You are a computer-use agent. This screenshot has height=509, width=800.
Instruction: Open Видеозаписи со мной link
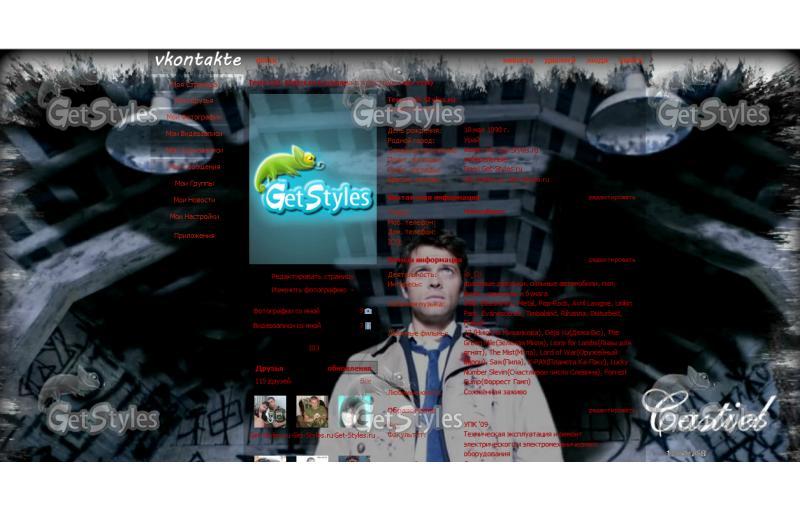(287, 325)
